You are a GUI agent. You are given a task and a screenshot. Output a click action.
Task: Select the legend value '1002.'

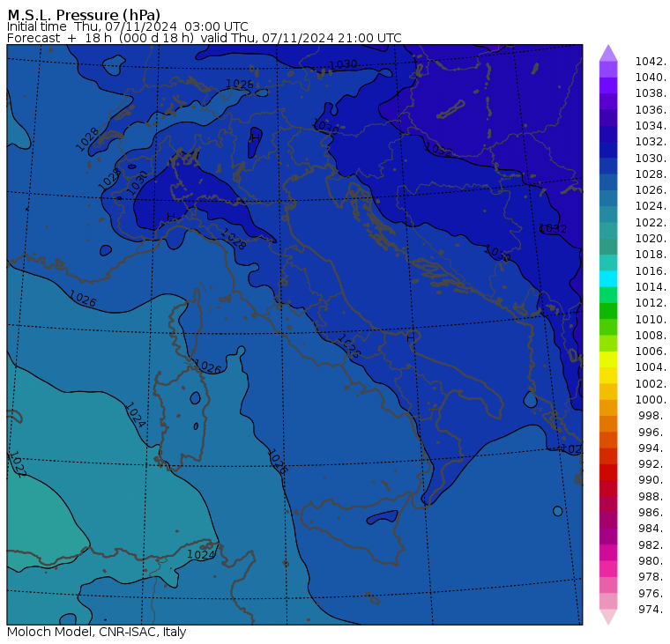coord(651,383)
